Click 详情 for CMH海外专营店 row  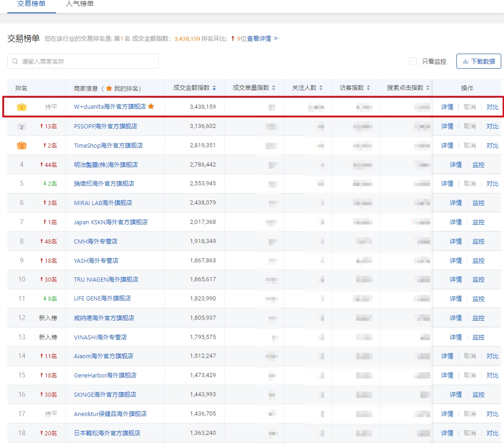456,241
